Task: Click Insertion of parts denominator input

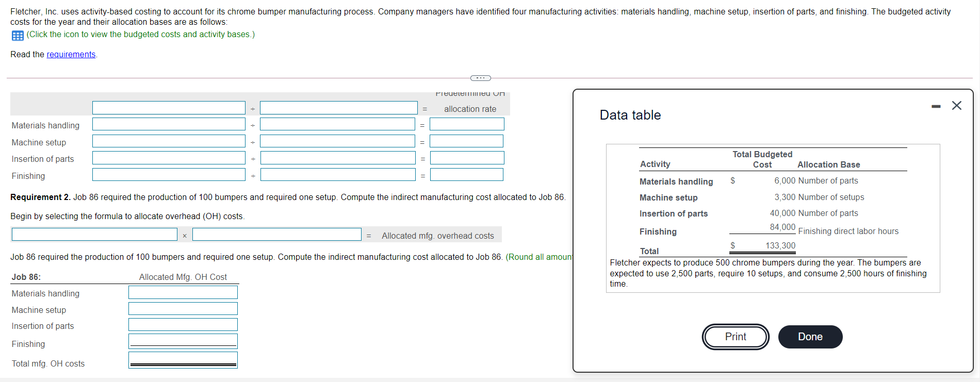Action: (x=338, y=158)
